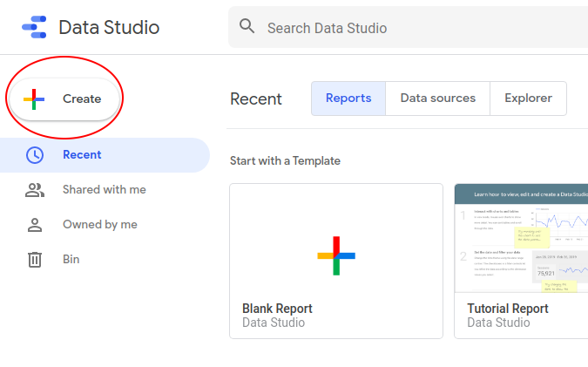Screen dimensions: 588x367
Task: Click the Data Studio logo icon
Action: [x=34, y=28]
